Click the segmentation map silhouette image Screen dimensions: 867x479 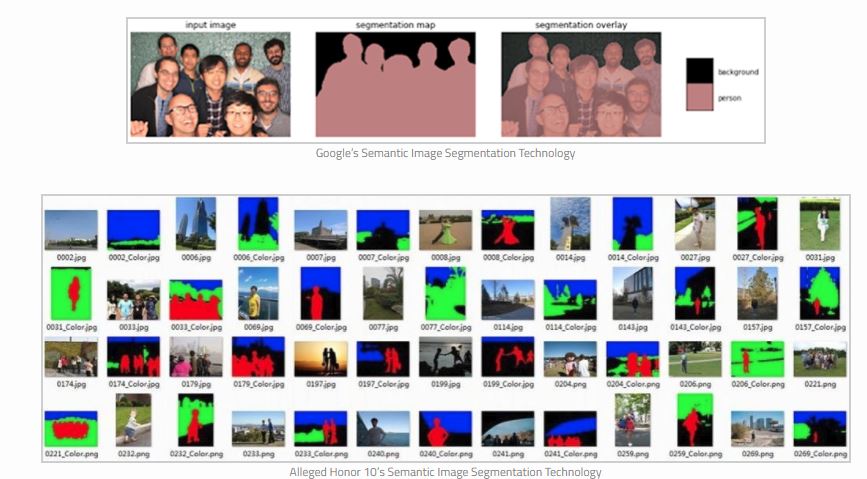(x=395, y=84)
